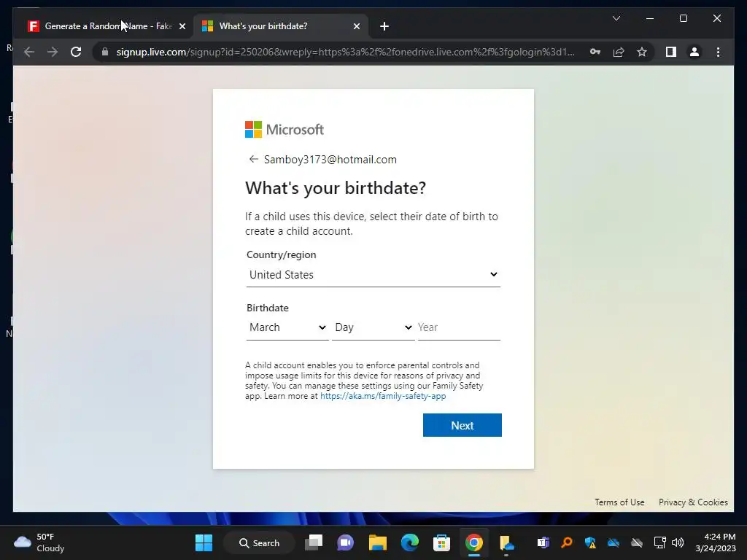Close the What's your birthdate tab
747x560 pixels.
pyautogui.click(x=356, y=26)
